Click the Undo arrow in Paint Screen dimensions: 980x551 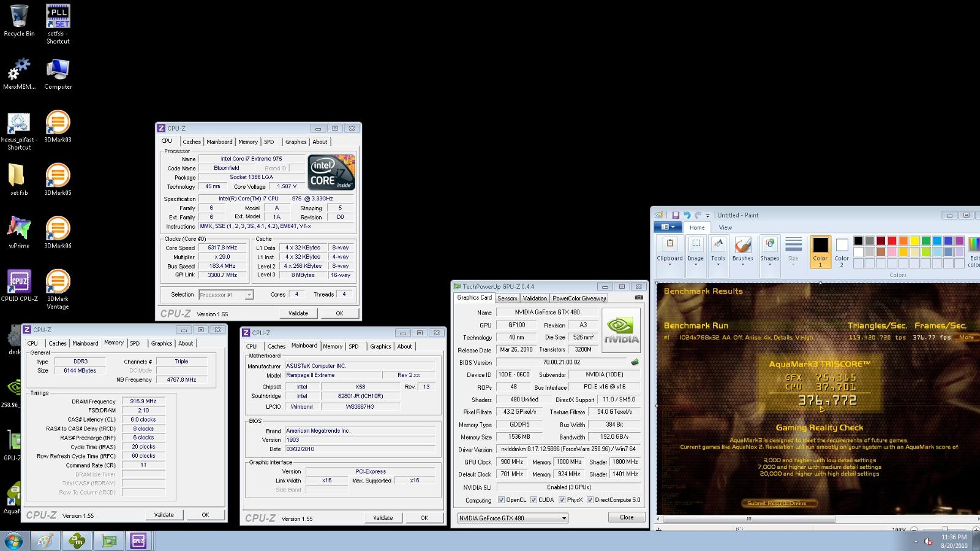tap(687, 215)
